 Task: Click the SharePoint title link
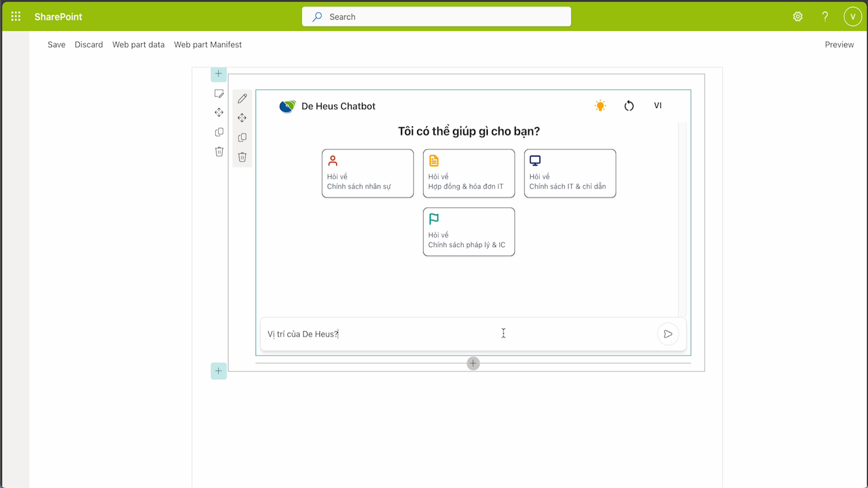(59, 17)
